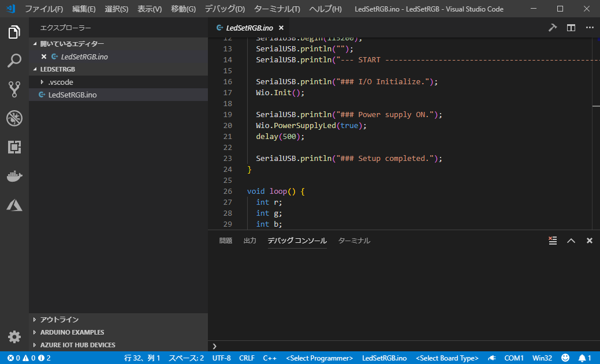
Task: Expand the AZURE IOT HUB DEVICES section
Action: pyautogui.click(x=118, y=345)
